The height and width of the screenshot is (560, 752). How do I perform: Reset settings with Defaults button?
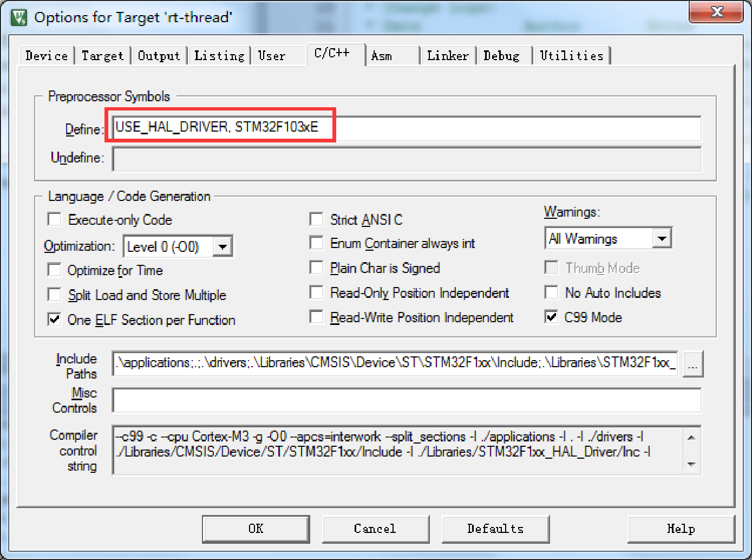pyautogui.click(x=495, y=529)
